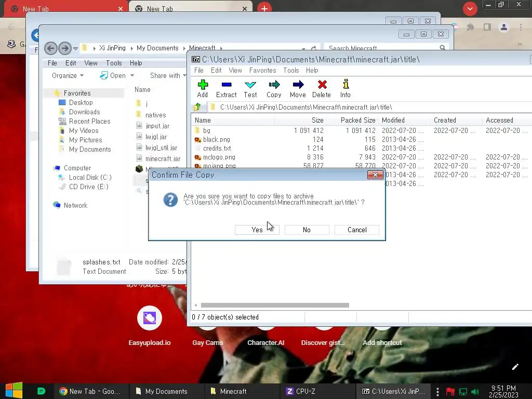Click Open in the Explorer toolbar

tap(113, 75)
